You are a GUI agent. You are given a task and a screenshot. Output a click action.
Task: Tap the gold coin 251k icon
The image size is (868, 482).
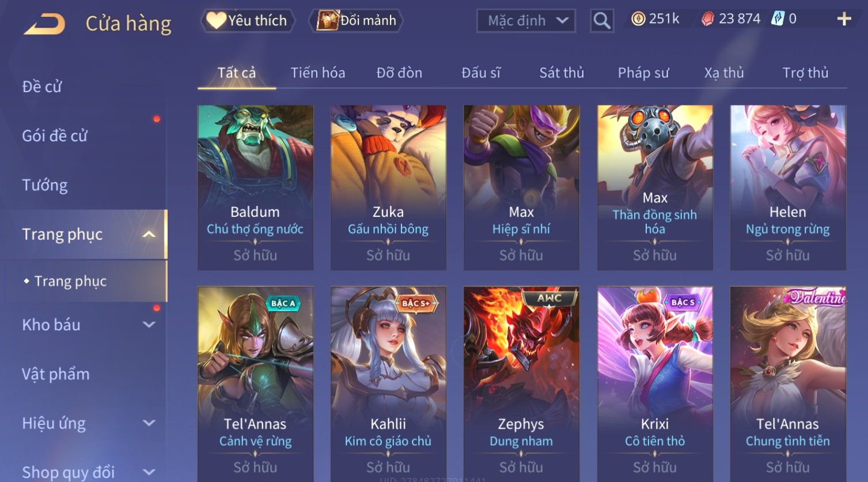tap(638, 19)
